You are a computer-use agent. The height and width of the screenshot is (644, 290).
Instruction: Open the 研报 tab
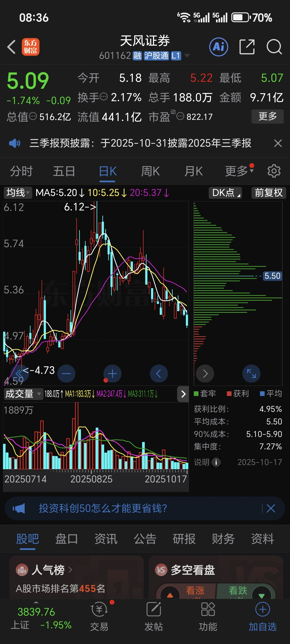coord(184,539)
